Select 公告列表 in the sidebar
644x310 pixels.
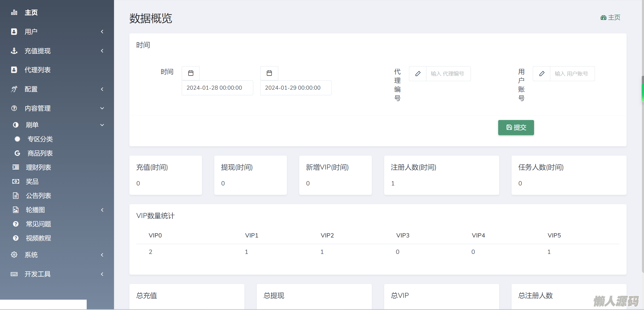pos(38,196)
